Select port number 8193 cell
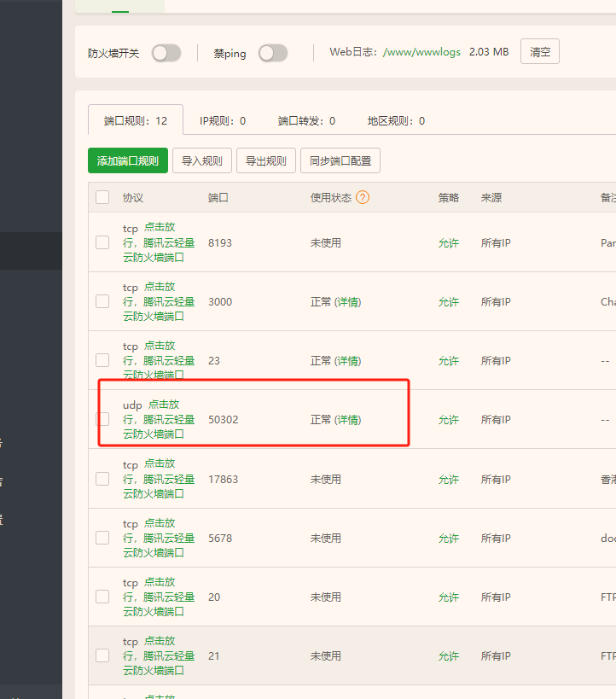Viewport: 616px width, 699px height. (x=220, y=243)
